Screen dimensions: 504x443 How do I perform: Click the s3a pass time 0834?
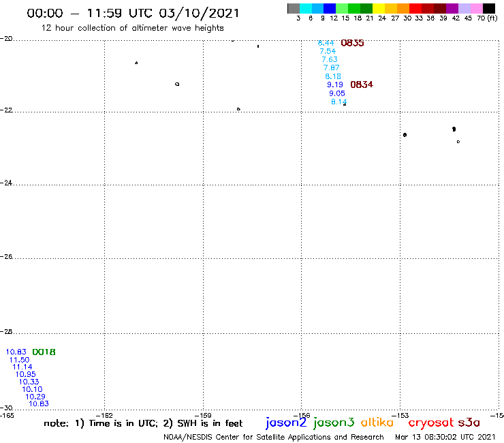(362, 85)
